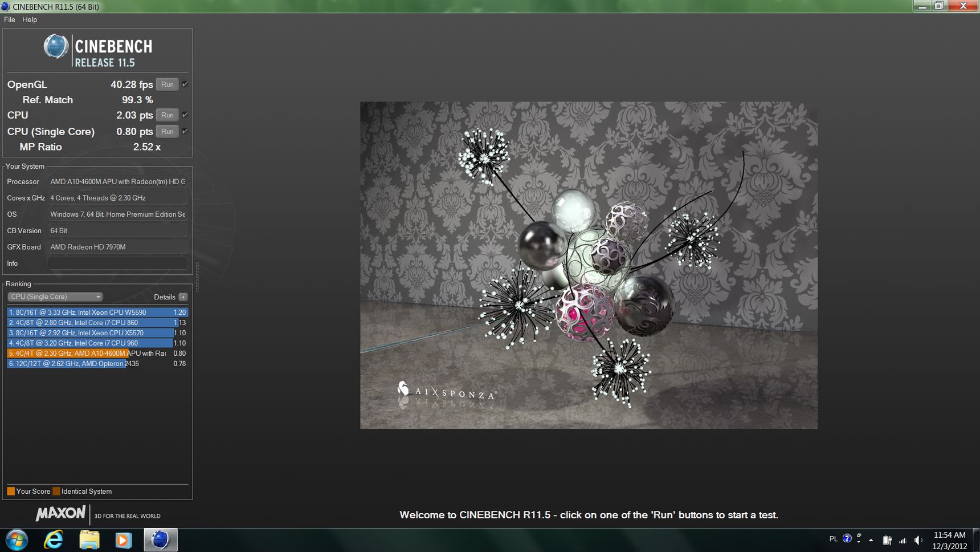Click the Identical System legend swatch
Viewport: 980px width, 552px height.
[x=56, y=491]
